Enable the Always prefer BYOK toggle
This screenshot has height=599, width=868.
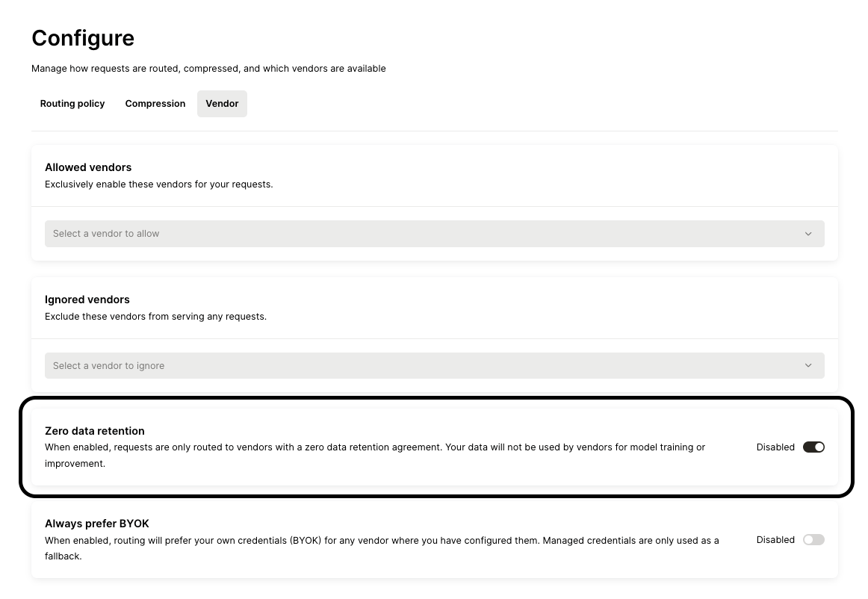[813, 539]
